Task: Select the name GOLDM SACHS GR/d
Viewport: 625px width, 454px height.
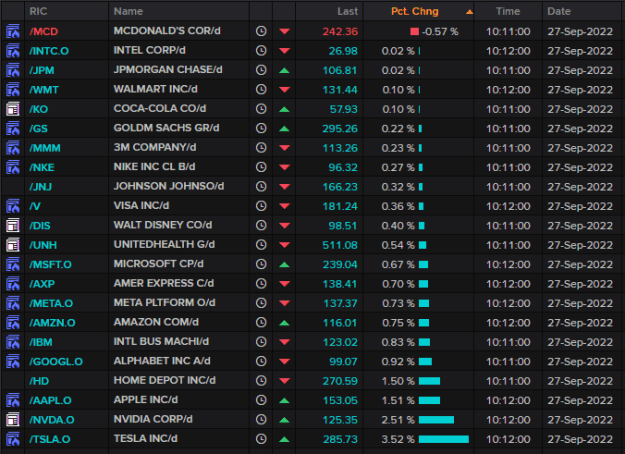Action: [x=166, y=128]
